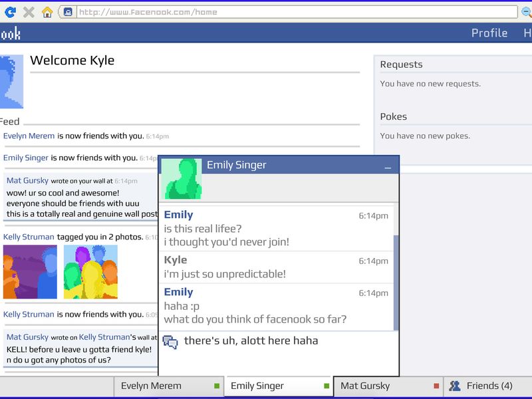Click the Friends people icon in chat bar
The width and height of the screenshot is (532, 399).
click(454, 386)
